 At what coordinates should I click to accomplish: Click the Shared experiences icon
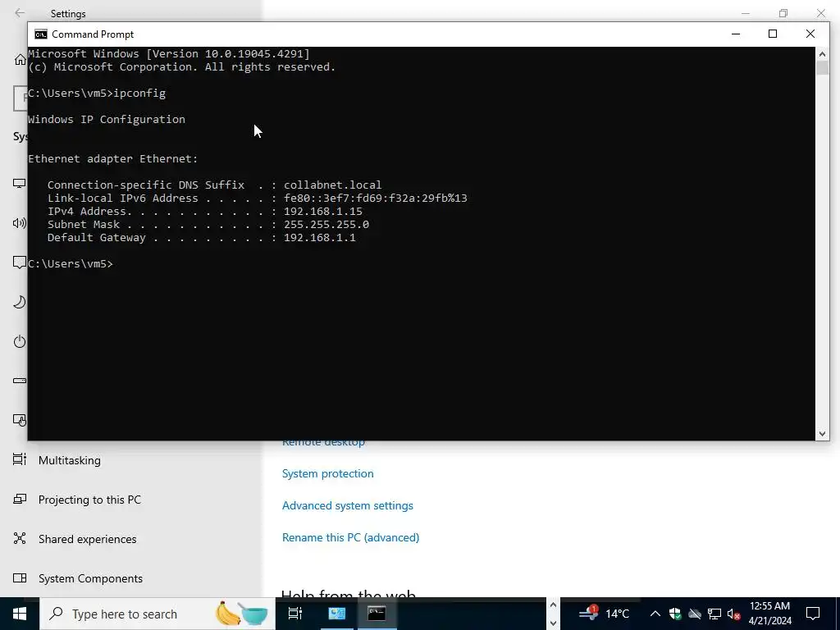tap(20, 538)
